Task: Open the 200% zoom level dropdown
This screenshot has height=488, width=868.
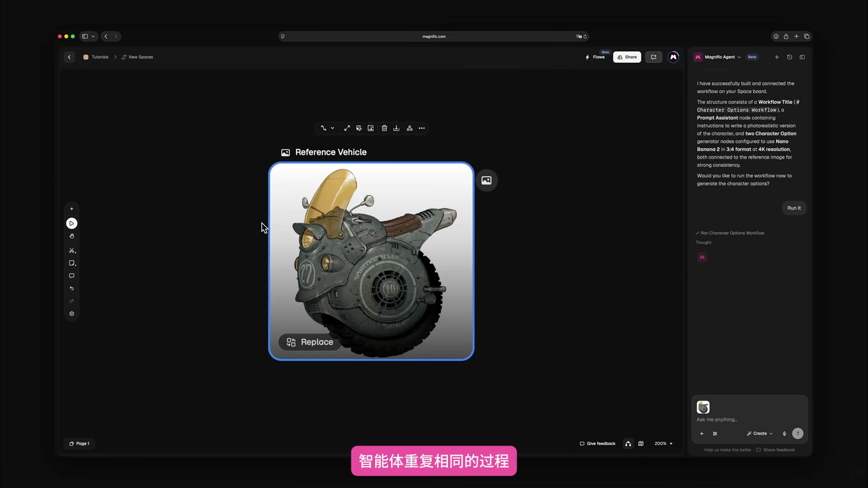Action: point(664,444)
